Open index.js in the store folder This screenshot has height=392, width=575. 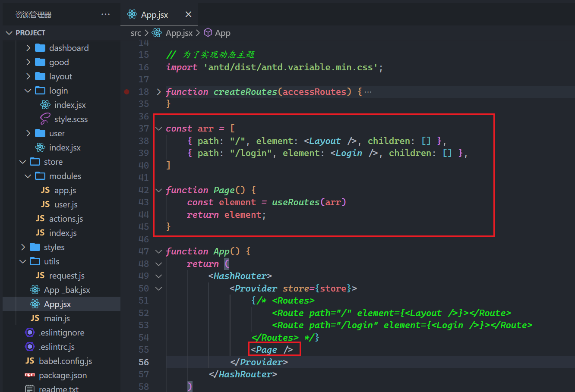61,233
